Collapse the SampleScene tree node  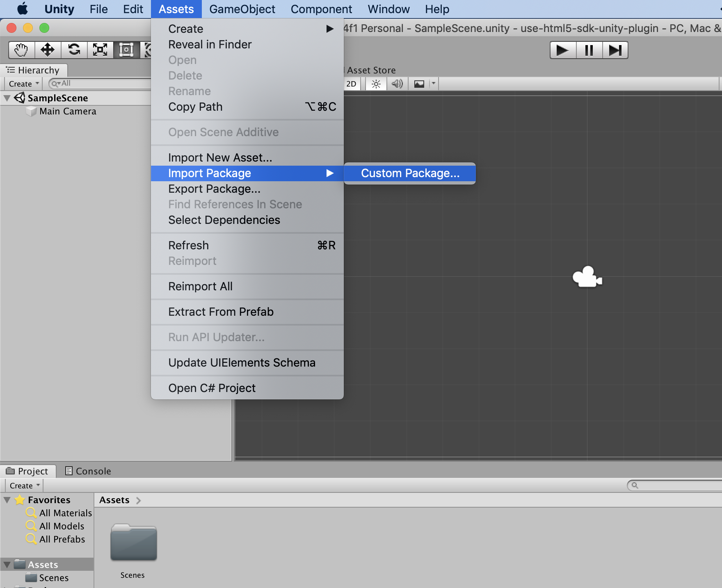pos(7,98)
